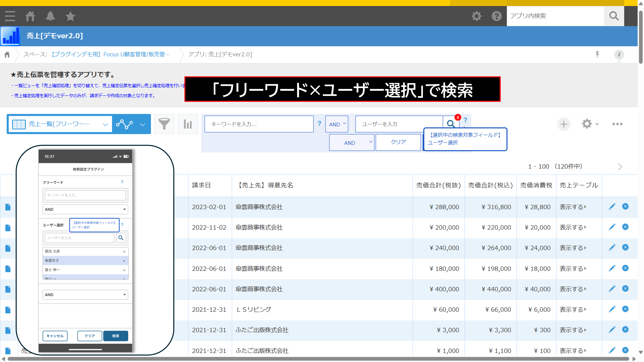Edit the LSリビング record
The image size is (644, 362).
click(x=612, y=309)
